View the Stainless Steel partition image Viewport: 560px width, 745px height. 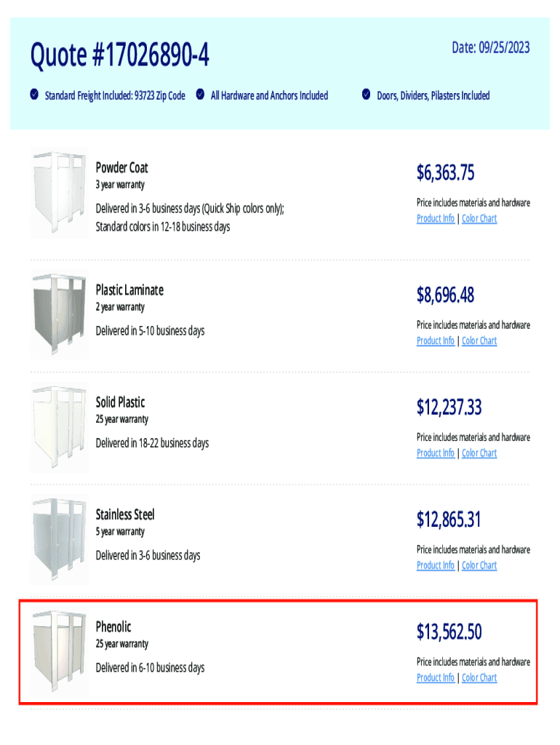coord(59,540)
